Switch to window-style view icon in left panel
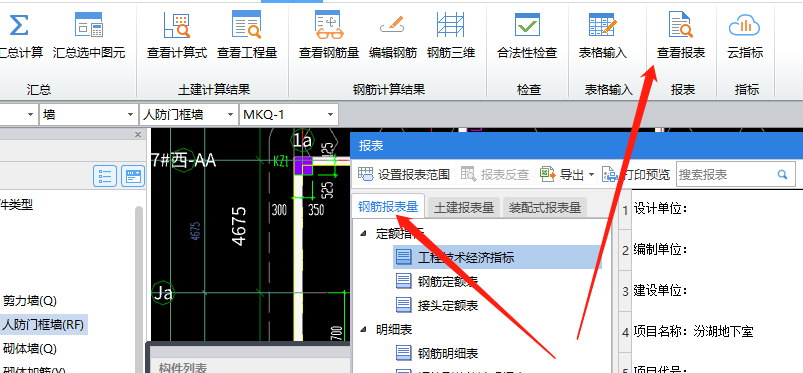This screenshot has height=373, width=803. tap(133, 176)
